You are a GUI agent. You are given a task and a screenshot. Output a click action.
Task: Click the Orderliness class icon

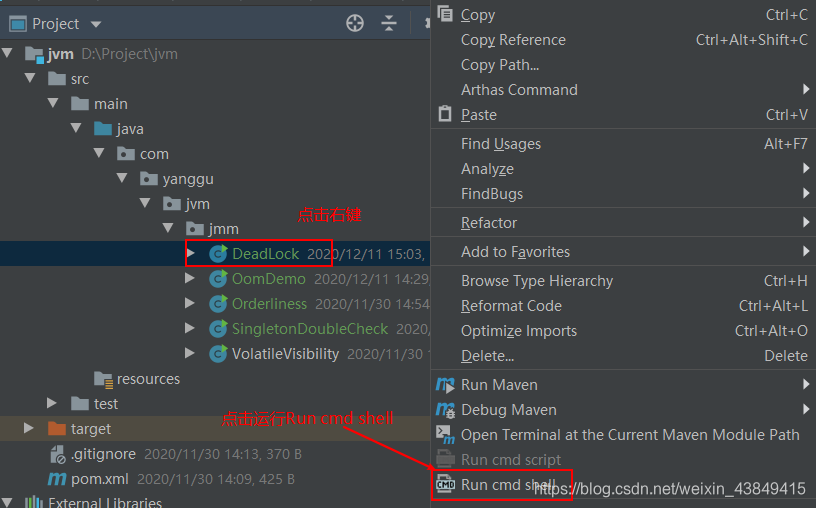pyautogui.click(x=218, y=303)
